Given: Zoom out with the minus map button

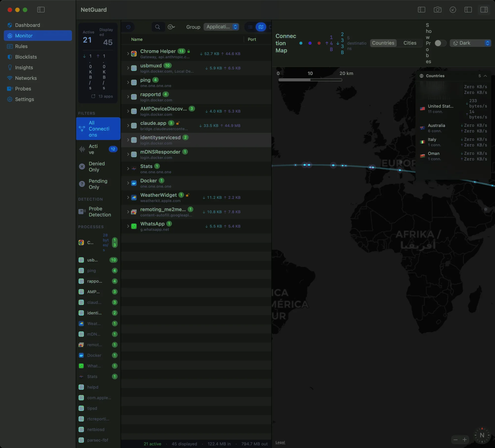Looking at the screenshot, I should (x=455, y=440).
